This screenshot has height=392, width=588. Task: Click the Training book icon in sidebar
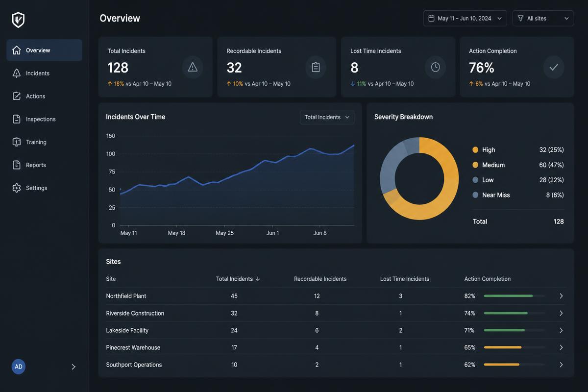17,142
